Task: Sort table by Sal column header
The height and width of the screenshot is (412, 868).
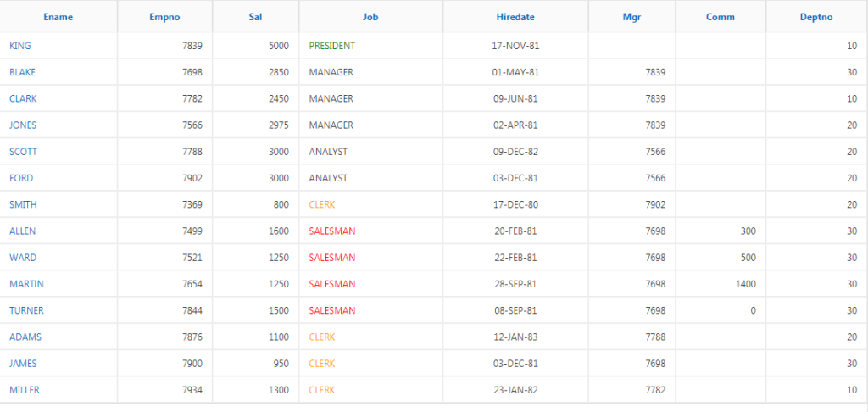Action: pos(255,17)
